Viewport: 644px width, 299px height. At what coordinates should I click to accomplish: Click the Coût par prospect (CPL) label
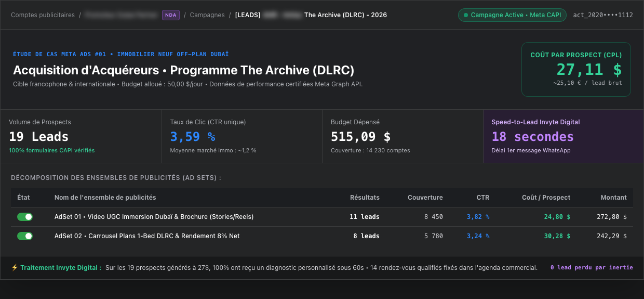tap(576, 55)
